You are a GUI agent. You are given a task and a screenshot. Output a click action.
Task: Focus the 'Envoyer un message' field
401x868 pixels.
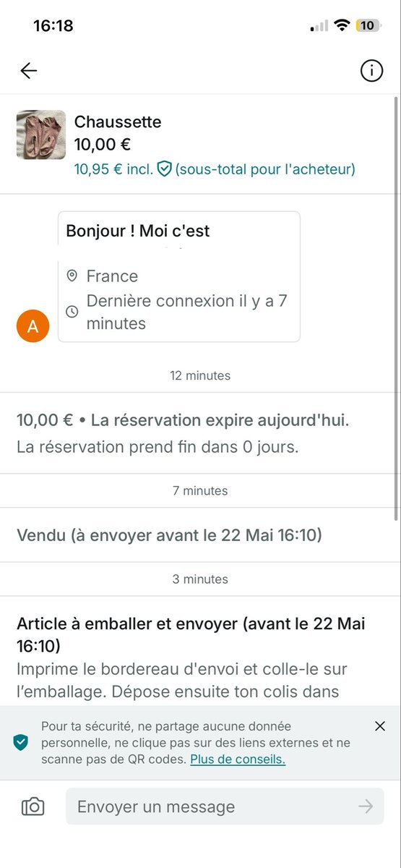[x=225, y=807]
